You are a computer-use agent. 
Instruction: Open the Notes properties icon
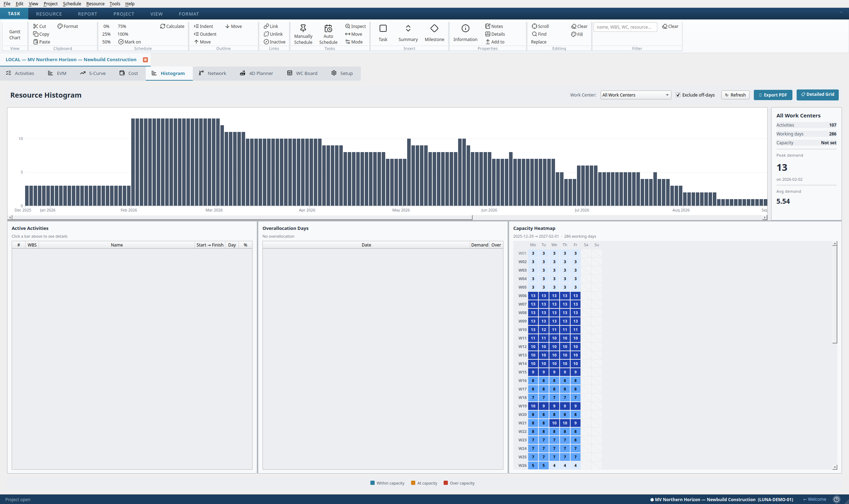pyautogui.click(x=487, y=26)
